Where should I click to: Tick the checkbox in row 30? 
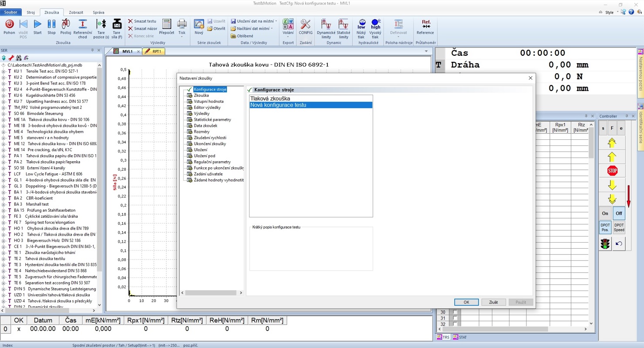(455, 312)
